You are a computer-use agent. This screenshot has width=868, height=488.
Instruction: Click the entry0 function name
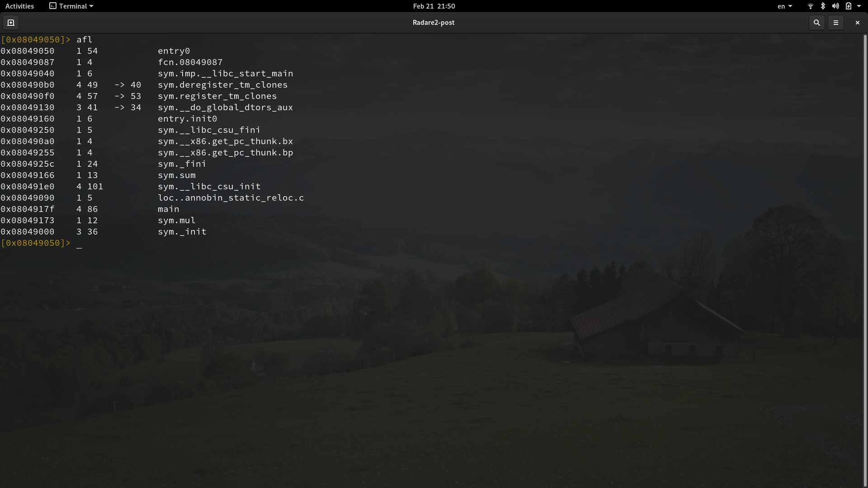click(174, 51)
